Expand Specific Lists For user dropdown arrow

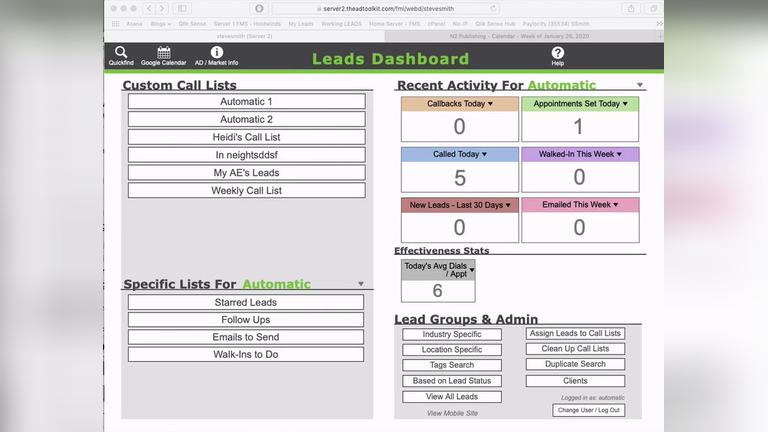pos(361,284)
